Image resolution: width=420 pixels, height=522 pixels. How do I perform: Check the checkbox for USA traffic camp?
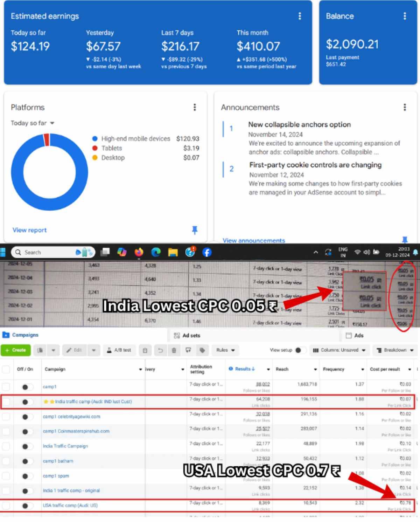tap(6, 506)
